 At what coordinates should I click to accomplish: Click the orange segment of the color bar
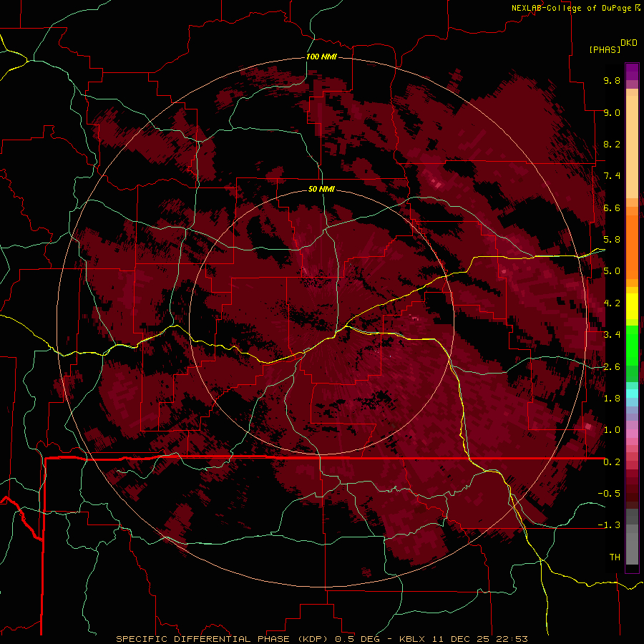point(632,246)
